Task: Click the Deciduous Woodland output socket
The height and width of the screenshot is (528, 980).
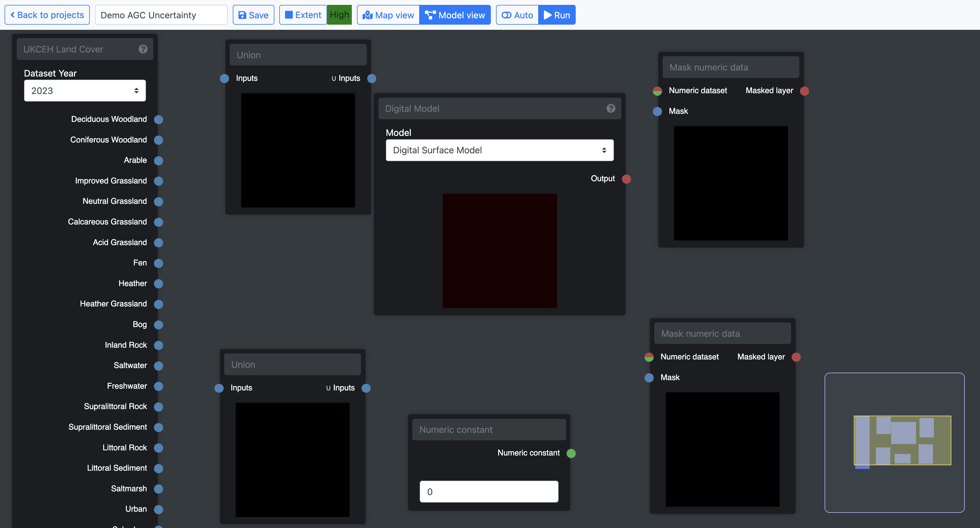Action: [159, 120]
